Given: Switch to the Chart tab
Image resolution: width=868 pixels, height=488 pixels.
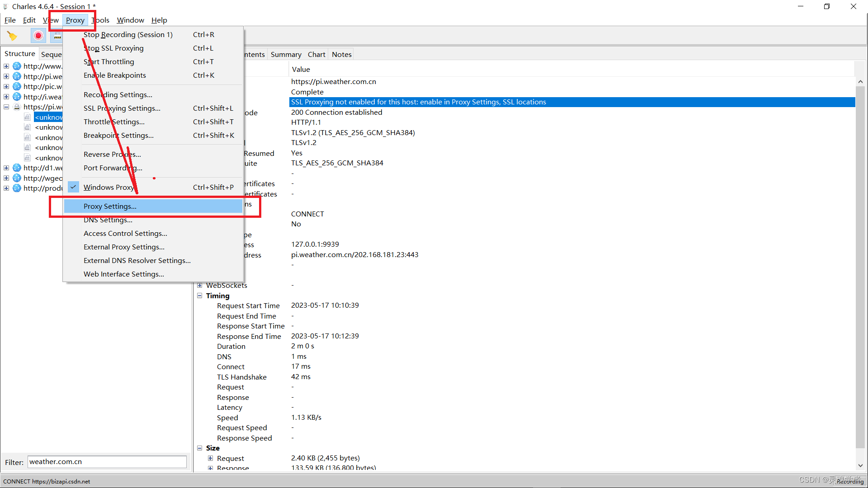Looking at the screenshot, I should [x=316, y=55].
